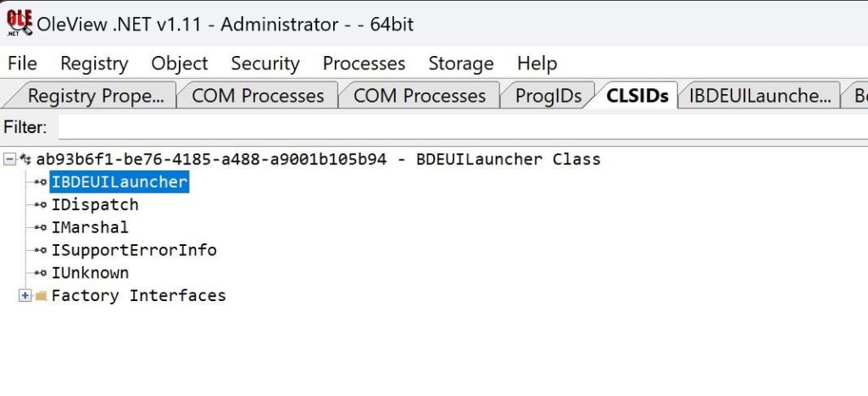Click the interface icon beside IMarshal

click(40, 228)
